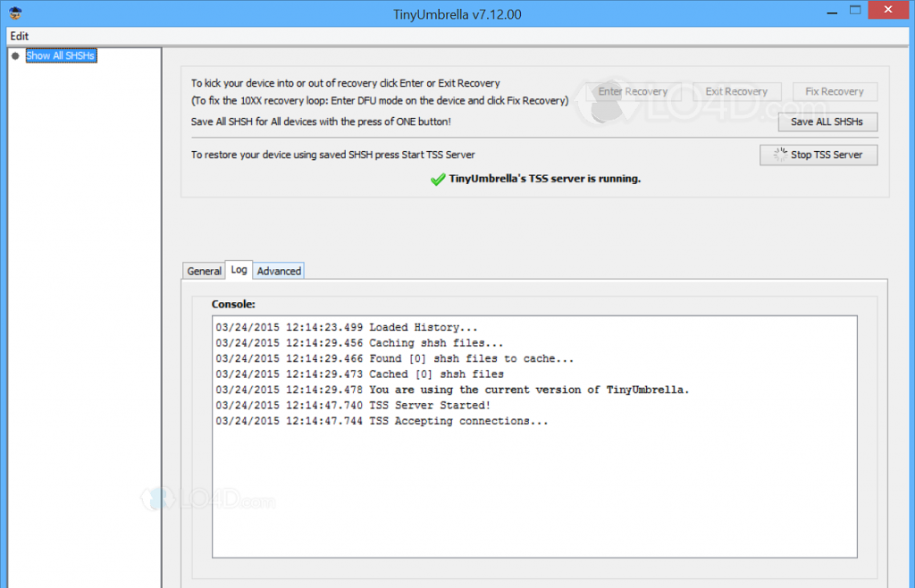Click the TinyUmbrella app icon in title bar
The image size is (915, 588).
(x=16, y=13)
